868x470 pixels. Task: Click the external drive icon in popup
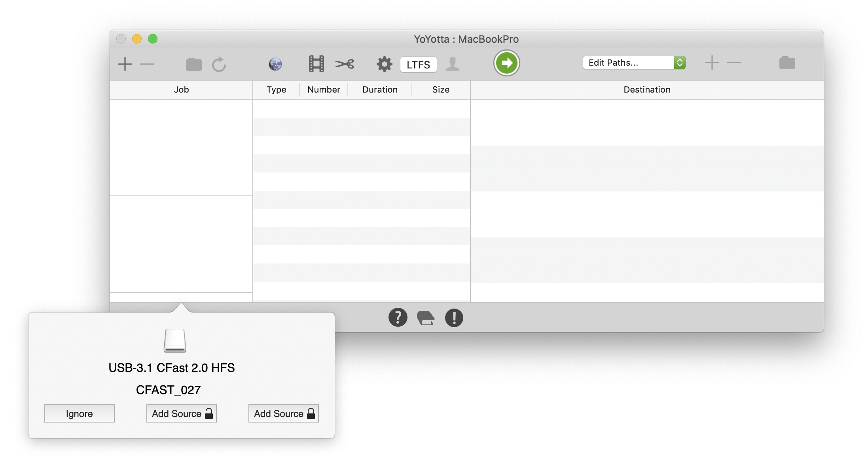175,341
